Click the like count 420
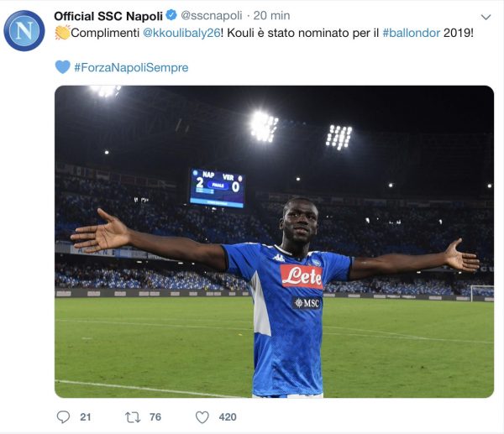Viewport: 504px width, 434px height. click(x=227, y=417)
